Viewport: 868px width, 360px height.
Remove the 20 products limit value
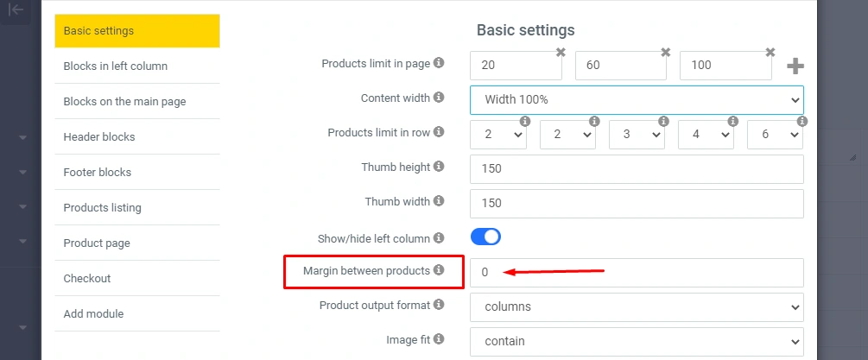(561, 53)
